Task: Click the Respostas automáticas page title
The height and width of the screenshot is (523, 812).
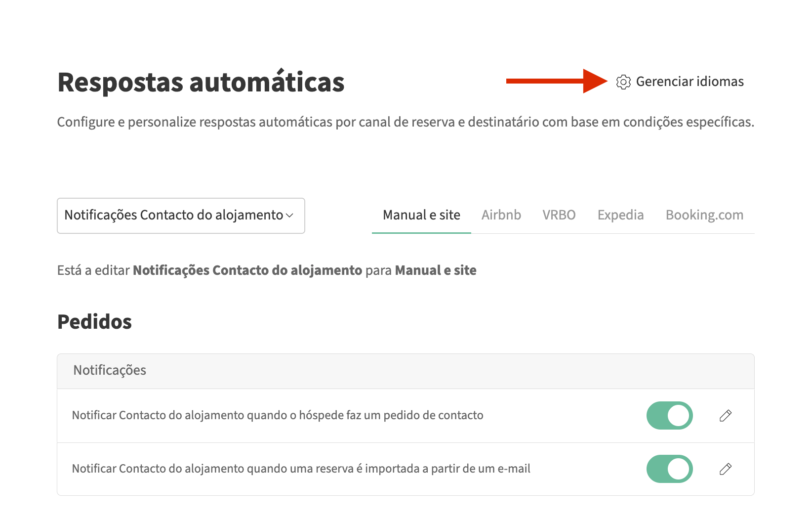Action: [x=201, y=82]
